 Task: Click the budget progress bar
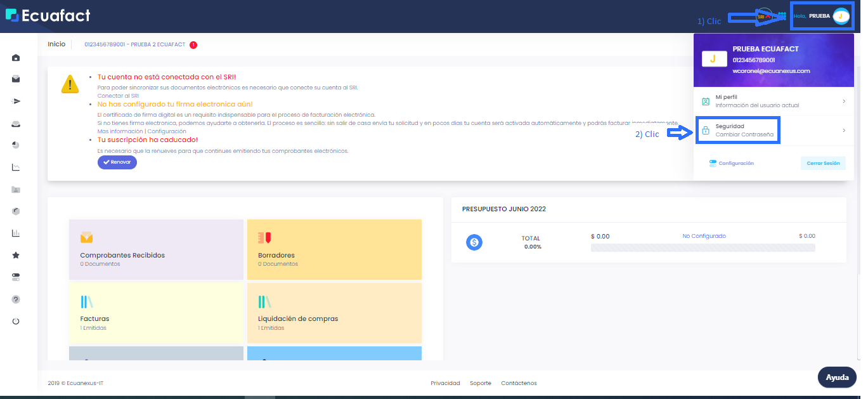(x=703, y=247)
